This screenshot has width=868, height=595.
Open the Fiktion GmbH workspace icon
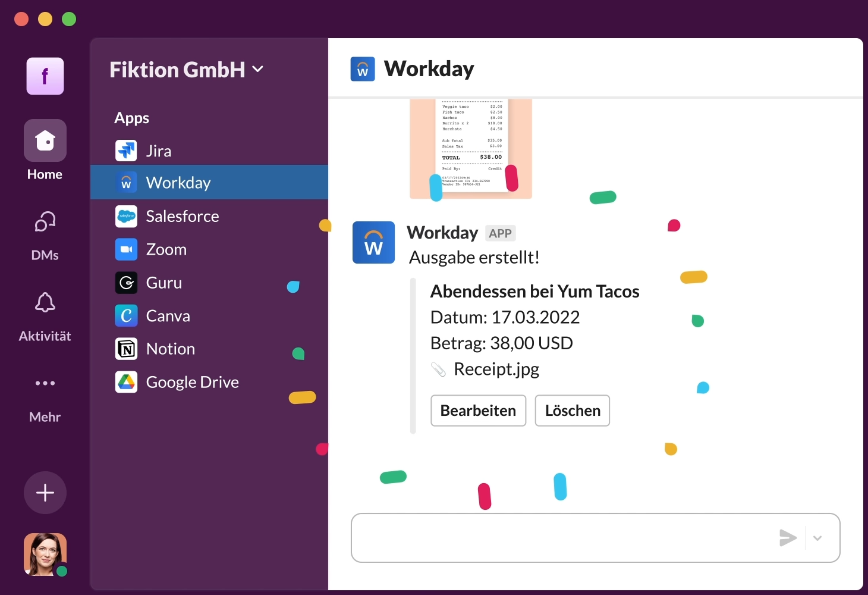pyautogui.click(x=45, y=76)
